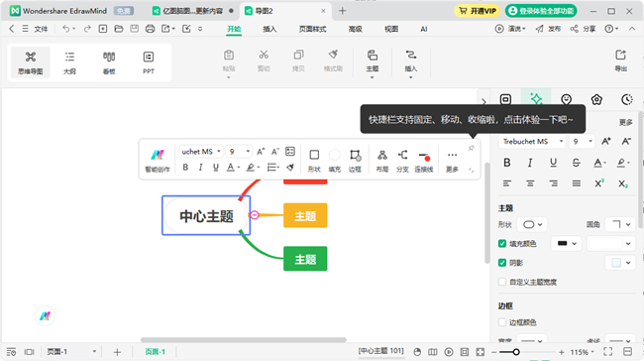Open the Insert ribbon tab
The height and width of the screenshot is (361, 644).
tap(269, 29)
